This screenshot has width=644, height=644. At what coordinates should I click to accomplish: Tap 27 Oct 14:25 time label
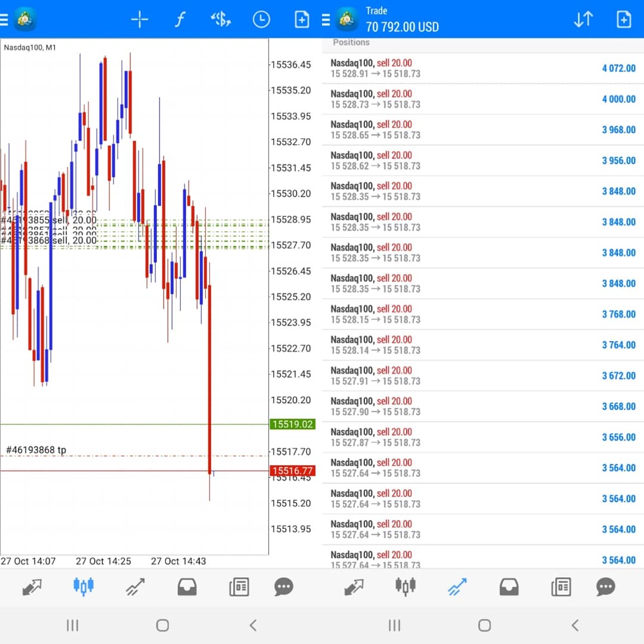coord(104,562)
